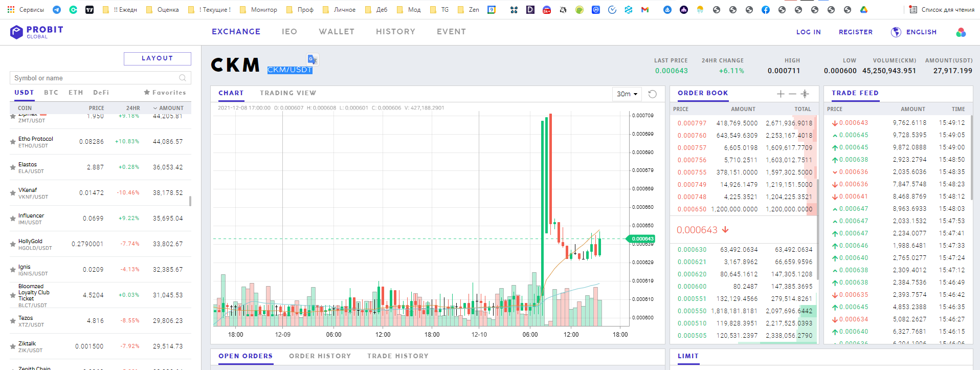Open the Личное bookmark folder
Viewport: 980px width, 370px height.
[339, 10]
